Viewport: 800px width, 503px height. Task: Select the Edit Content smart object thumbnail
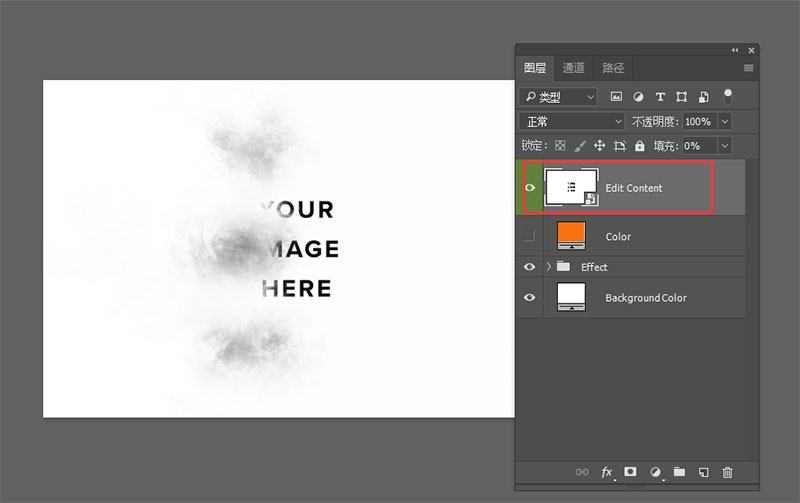[571, 187]
